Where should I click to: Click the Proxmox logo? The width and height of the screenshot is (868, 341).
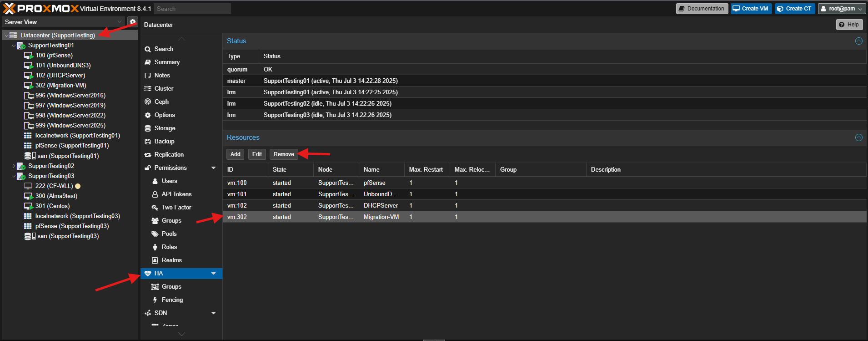40,9
